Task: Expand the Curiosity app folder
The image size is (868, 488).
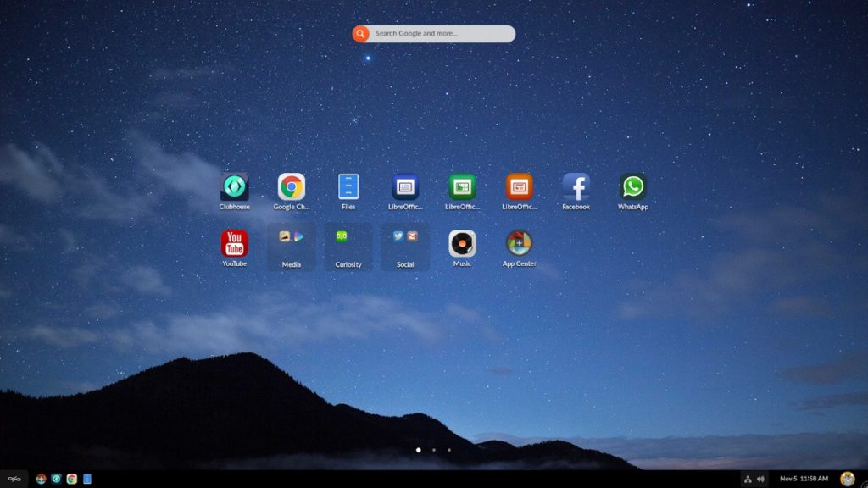Action: point(348,245)
